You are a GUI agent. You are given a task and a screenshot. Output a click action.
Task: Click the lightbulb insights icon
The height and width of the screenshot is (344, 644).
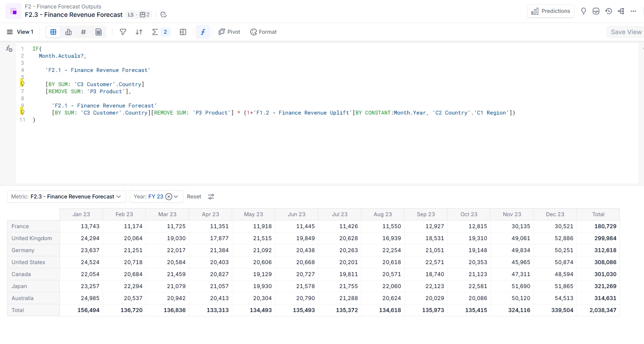pos(584,11)
